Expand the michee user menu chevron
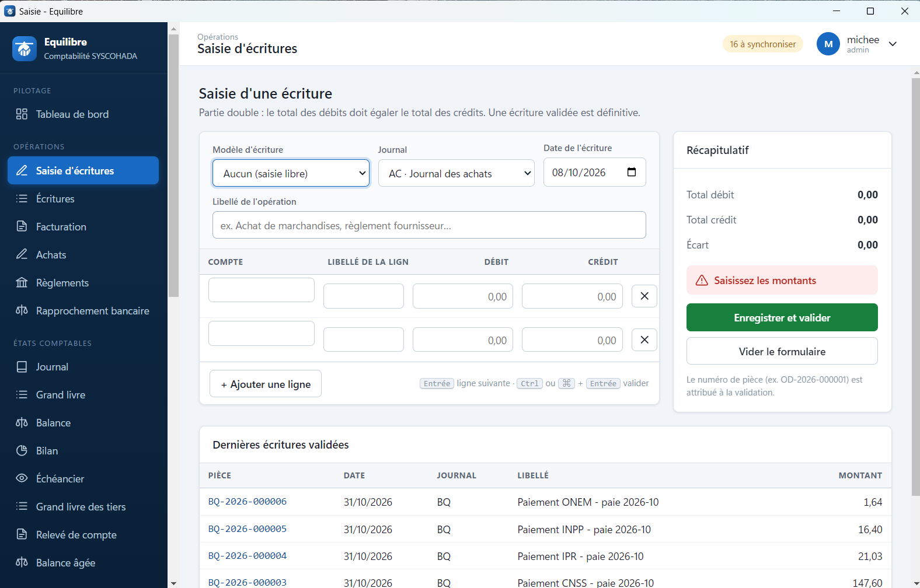The height and width of the screenshot is (588, 920). click(893, 44)
